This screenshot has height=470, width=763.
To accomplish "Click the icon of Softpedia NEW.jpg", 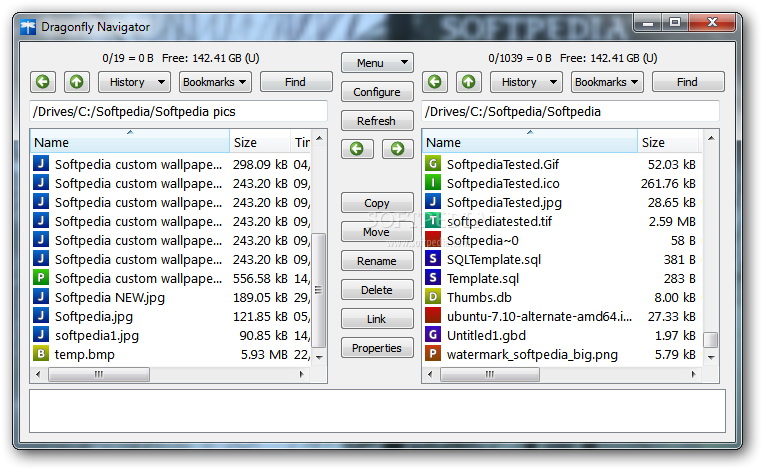I will pos(41,297).
